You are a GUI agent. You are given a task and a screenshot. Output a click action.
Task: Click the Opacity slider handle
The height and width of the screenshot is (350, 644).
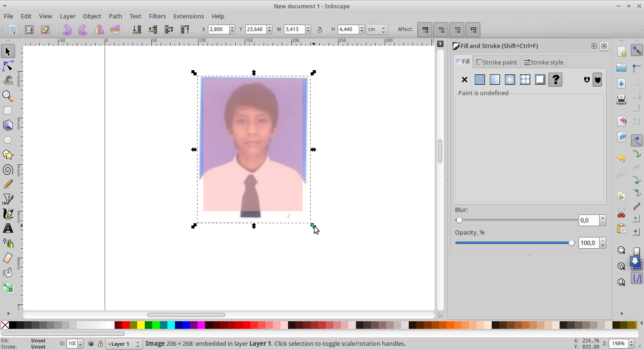[572, 243]
